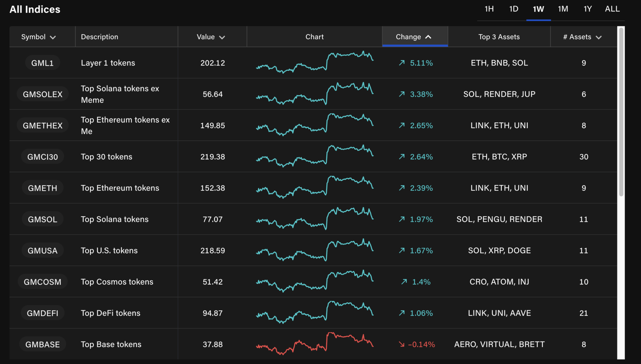Switch to the 1Y timeframe tab

(x=588, y=9)
